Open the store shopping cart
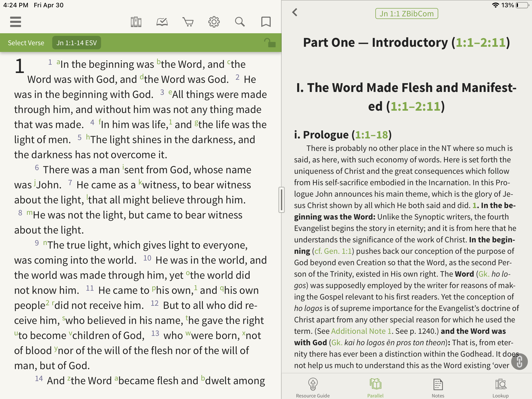The image size is (532, 399). point(188,22)
